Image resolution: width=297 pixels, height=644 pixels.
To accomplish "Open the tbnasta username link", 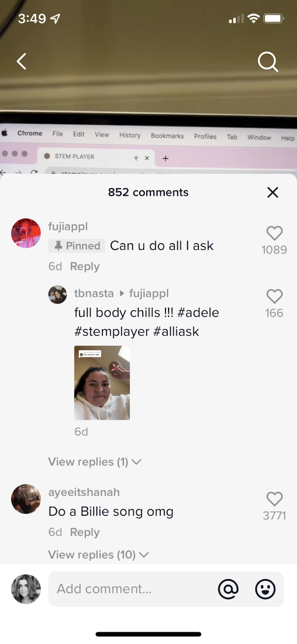I will tap(94, 293).
